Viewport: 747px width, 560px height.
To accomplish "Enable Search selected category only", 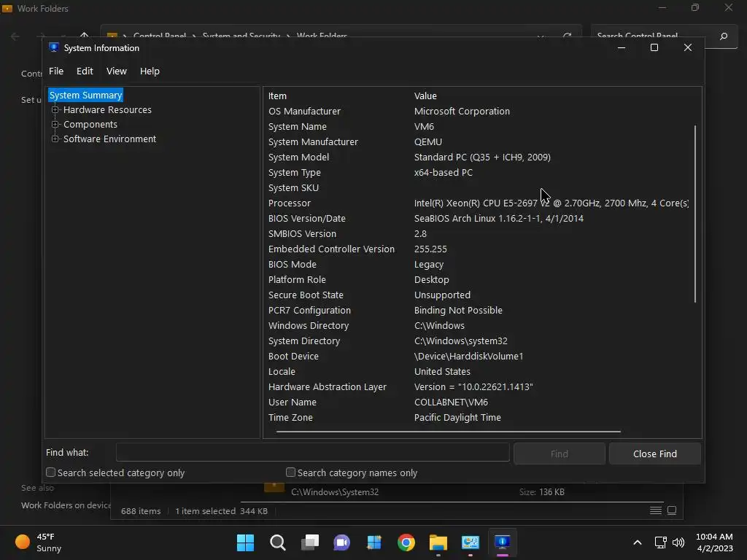I will 50,472.
